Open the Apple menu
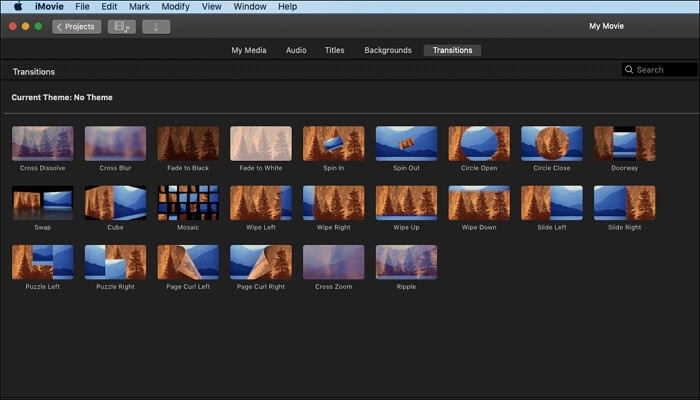700x400 pixels. click(x=18, y=6)
